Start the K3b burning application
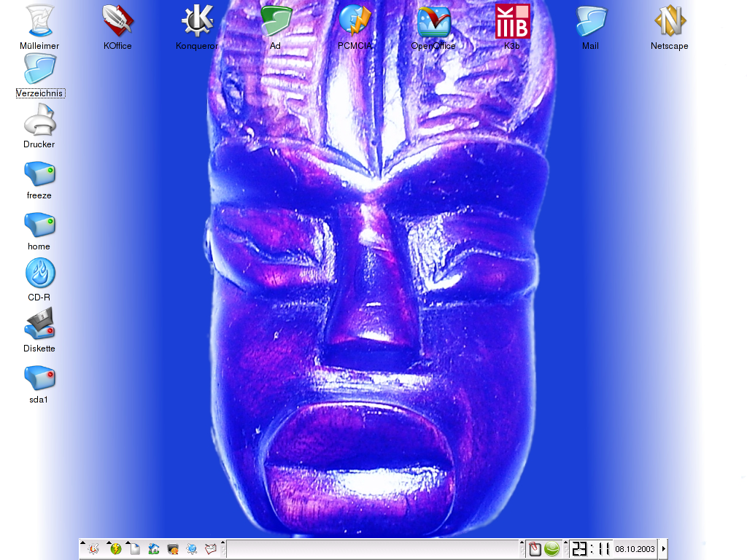747x560 pixels. point(512,20)
